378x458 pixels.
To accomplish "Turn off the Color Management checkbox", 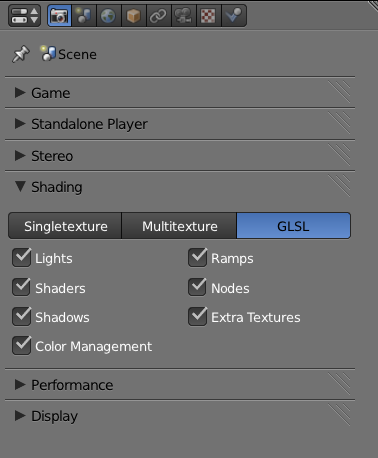I will pyautogui.click(x=22, y=345).
